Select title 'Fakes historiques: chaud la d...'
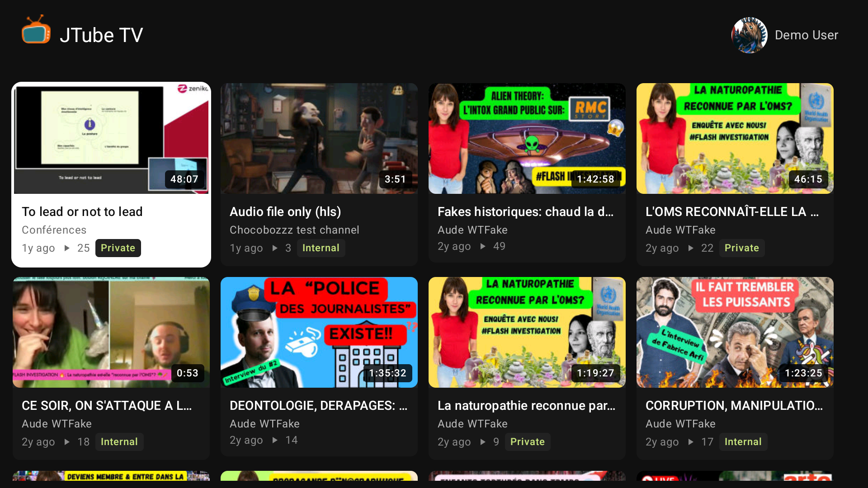 (x=526, y=212)
